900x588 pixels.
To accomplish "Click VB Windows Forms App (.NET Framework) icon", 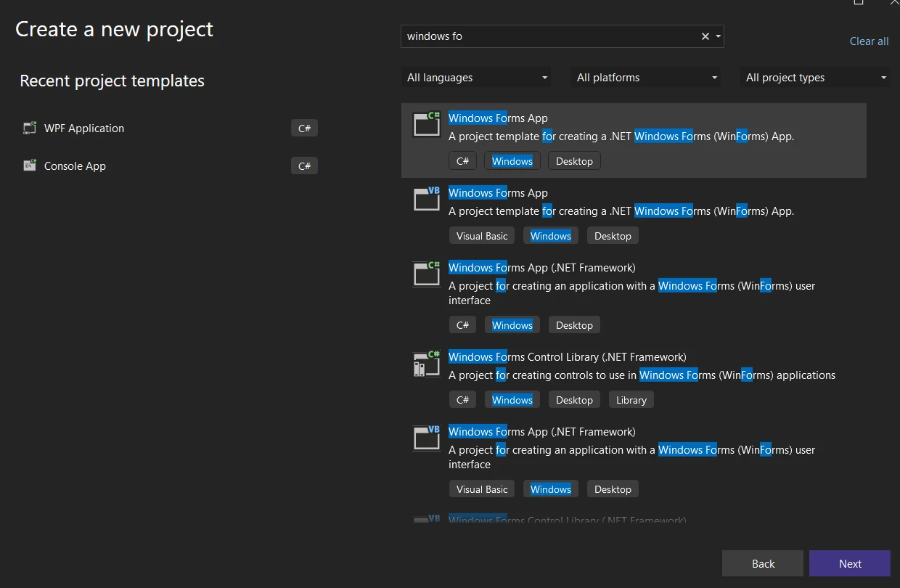I will [427, 438].
